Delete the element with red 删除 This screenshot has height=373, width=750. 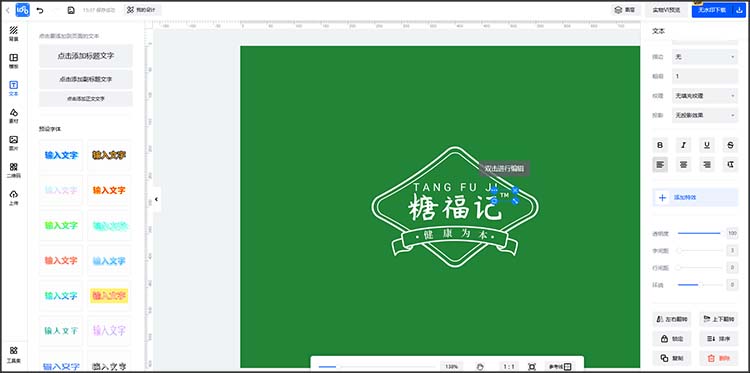(x=718, y=358)
